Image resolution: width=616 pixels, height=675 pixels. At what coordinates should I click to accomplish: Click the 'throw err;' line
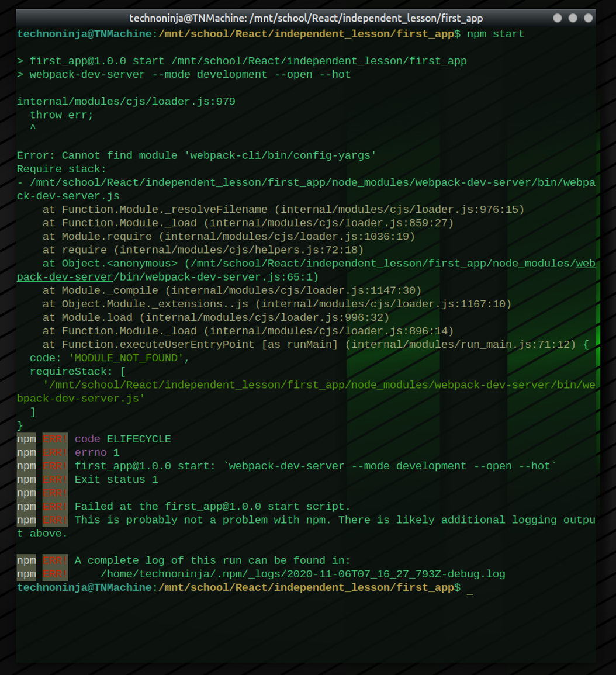click(x=61, y=115)
